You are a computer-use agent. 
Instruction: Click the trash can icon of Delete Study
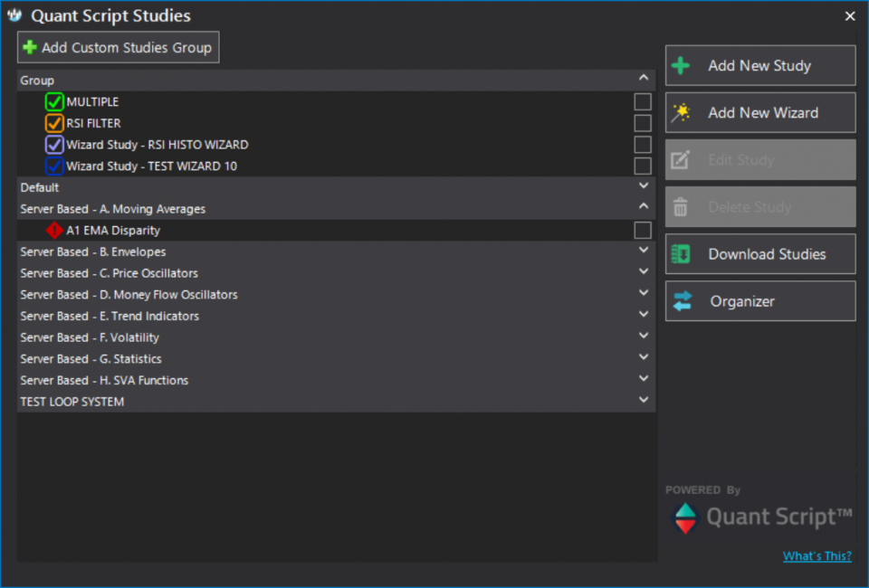click(x=681, y=207)
